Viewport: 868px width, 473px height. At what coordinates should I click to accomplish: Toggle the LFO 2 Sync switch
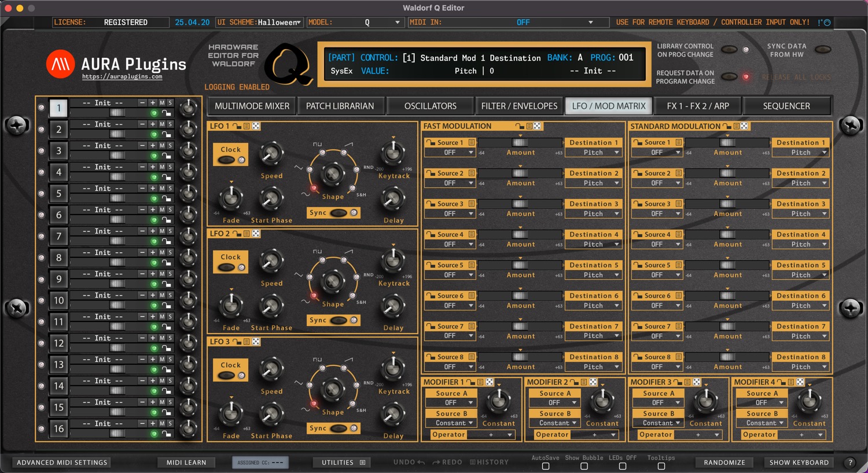coord(339,320)
